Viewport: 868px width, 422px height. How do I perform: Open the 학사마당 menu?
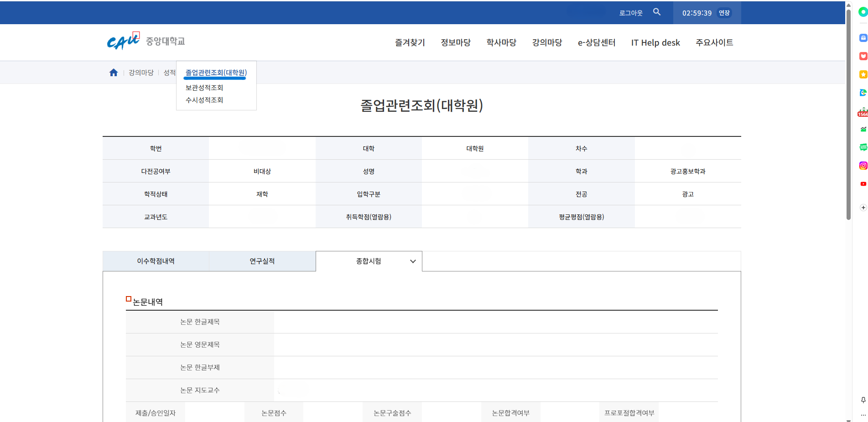coord(501,42)
